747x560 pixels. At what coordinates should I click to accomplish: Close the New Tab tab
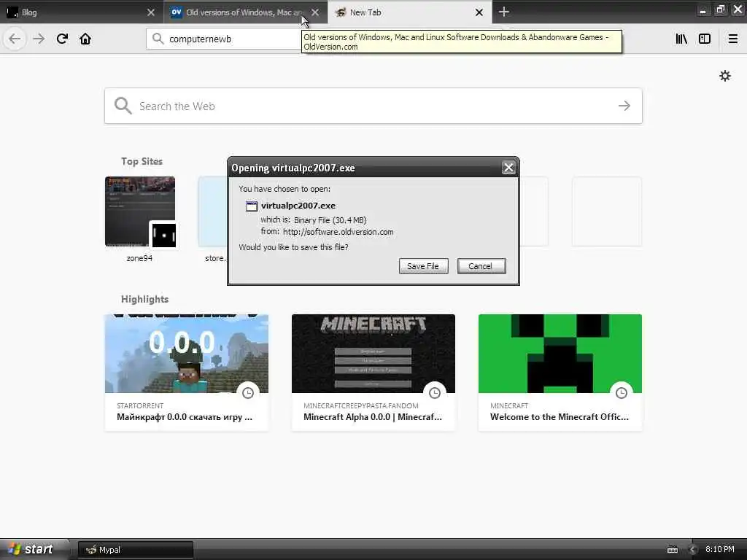tap(479, 12)
